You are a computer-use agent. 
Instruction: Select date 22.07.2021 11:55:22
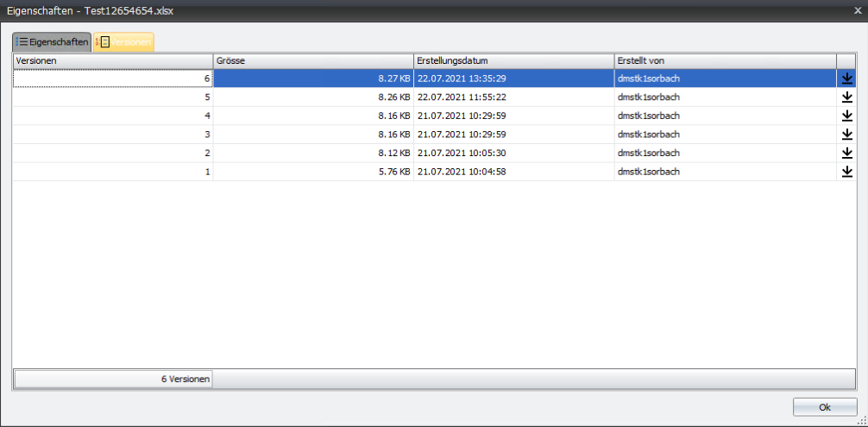click(x=513, y=97)
